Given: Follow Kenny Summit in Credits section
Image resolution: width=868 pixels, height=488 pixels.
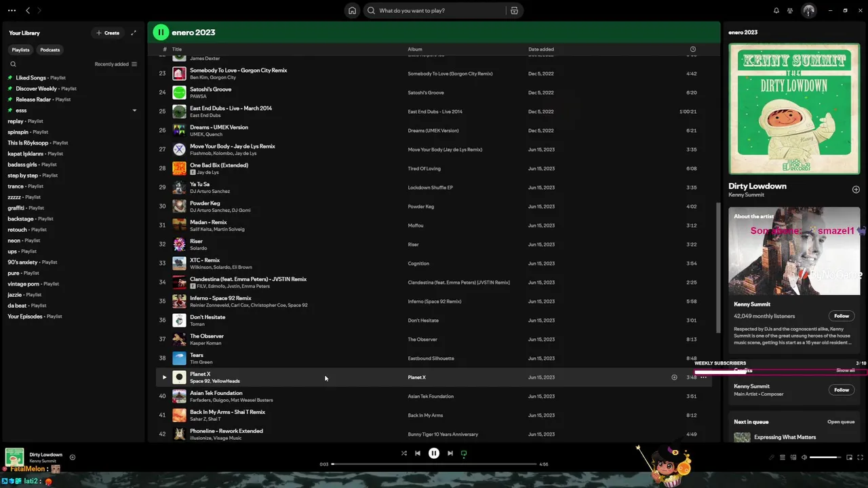Looking at the screenshot, I should [x=842, y=390].
